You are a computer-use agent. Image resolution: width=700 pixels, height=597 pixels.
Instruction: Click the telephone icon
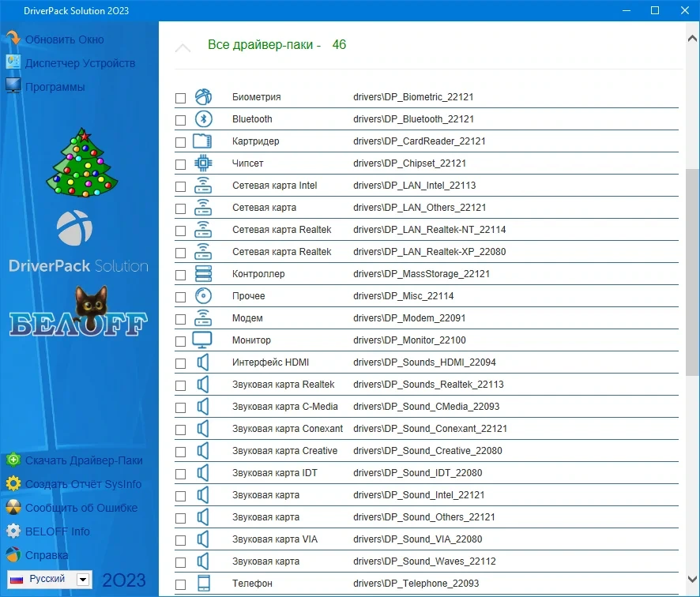pos(204,583)
